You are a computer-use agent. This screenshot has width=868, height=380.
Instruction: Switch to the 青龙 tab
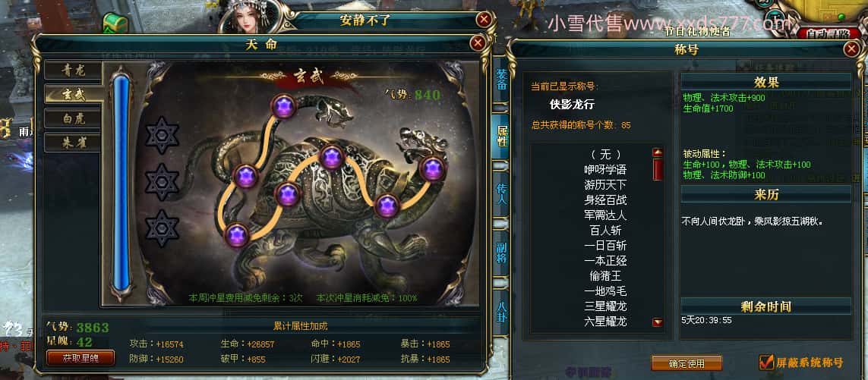74,70
